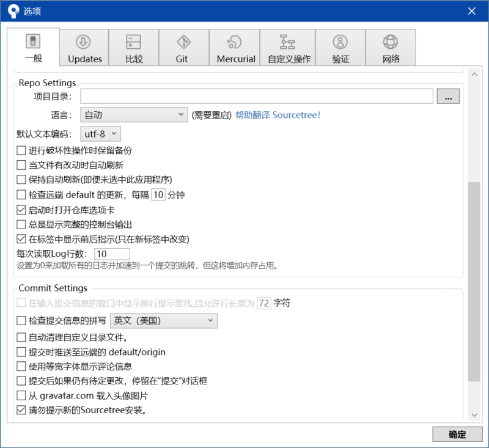Click the (需要重启) note text
Image resolution: width=489 pixels, height=448 pixels.
click(x=211, y=116)
